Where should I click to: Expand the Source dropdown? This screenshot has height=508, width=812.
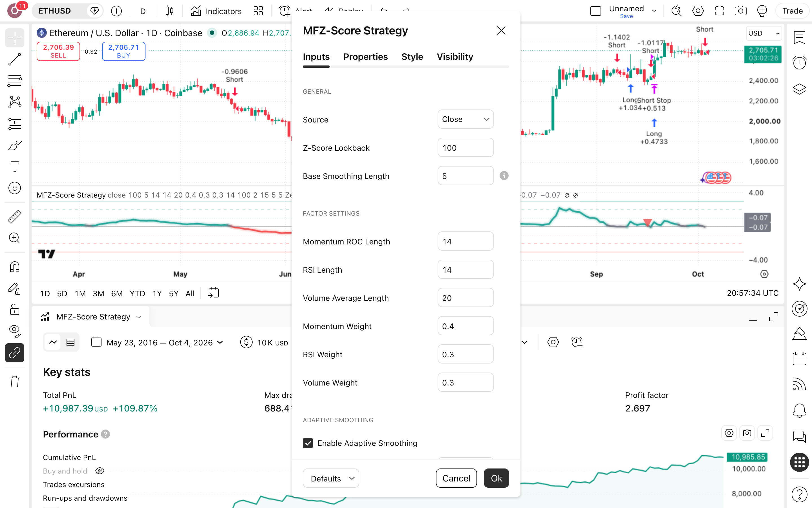click(465, 119)
